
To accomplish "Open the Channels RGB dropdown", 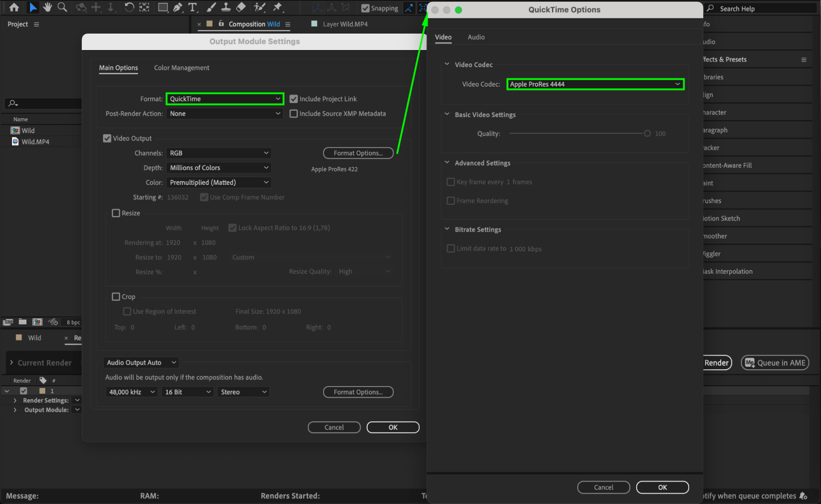I will click(x=218, y=153).
